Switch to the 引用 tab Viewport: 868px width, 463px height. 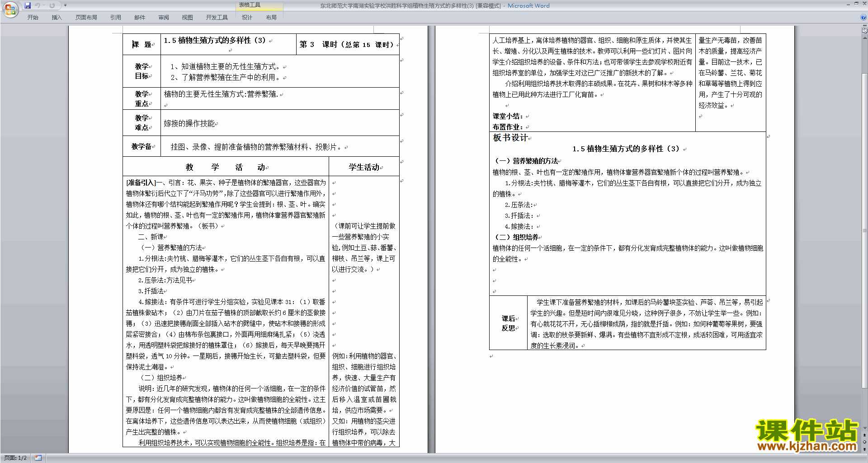click(x=116, y=17)
